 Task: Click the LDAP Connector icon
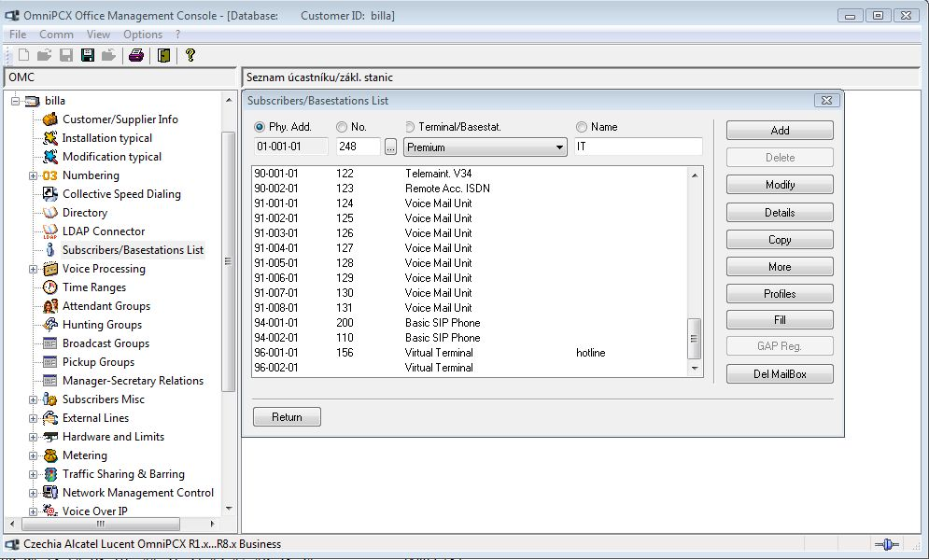[x=50, y=231]
